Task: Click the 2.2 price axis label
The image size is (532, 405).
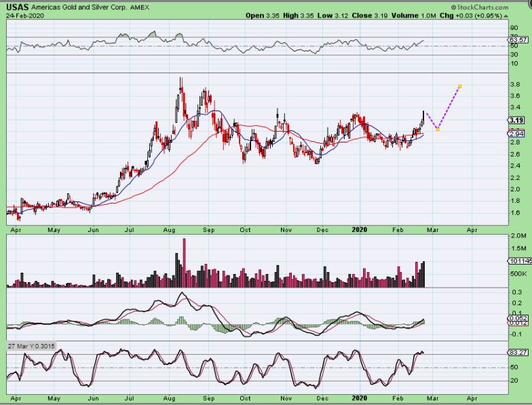Action: [516, 178]
